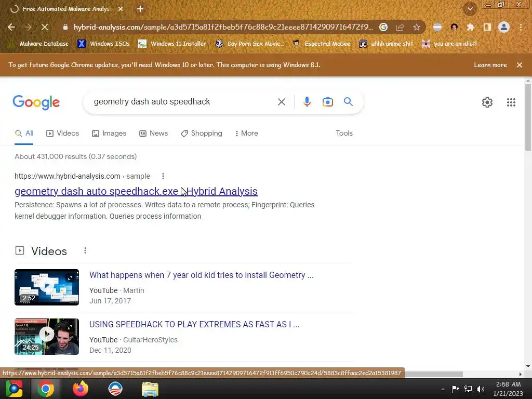The image size is (532, 399).
Task: Open 'USING SPEEDHACK TO PLAY EXTREMES' link
Action: pyautogui.click(x=194, y=324)
